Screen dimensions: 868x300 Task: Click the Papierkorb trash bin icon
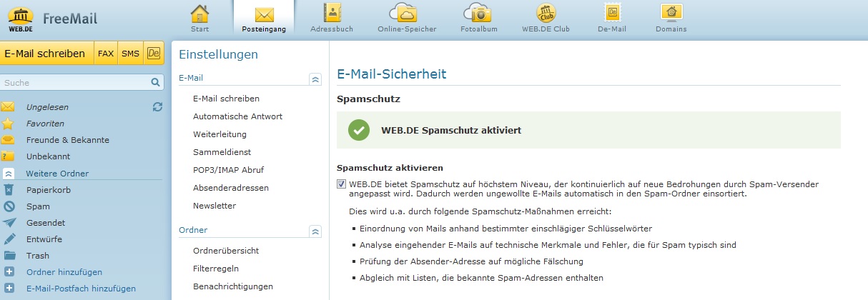tap(9, 190)
